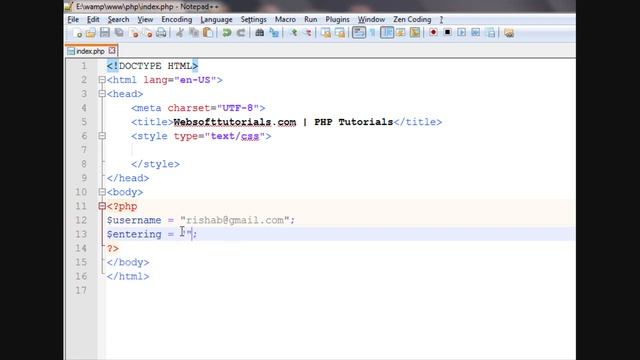Click the Redo arrow icon
The width and height of the screenshot is (640, 360).
tap(241, 33)
